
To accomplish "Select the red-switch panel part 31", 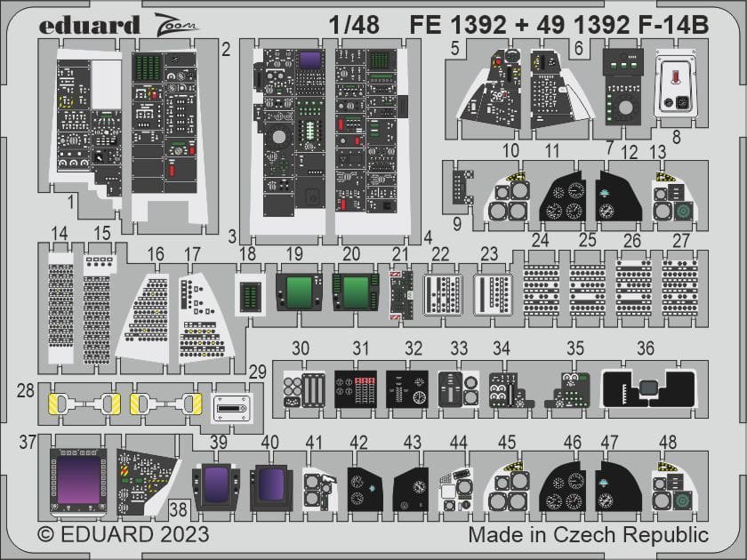I will (x=356, y=389).
